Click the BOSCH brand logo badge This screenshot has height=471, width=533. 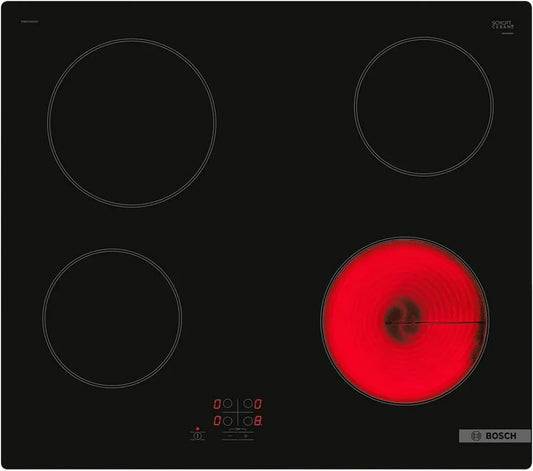click(x=495, y=436)
